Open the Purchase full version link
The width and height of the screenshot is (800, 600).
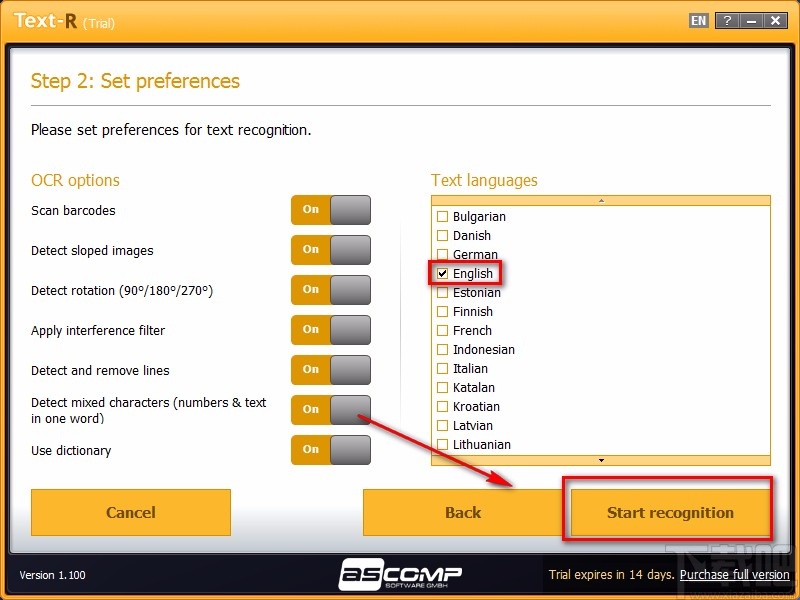pyautogui.click(x=734, y=575)
